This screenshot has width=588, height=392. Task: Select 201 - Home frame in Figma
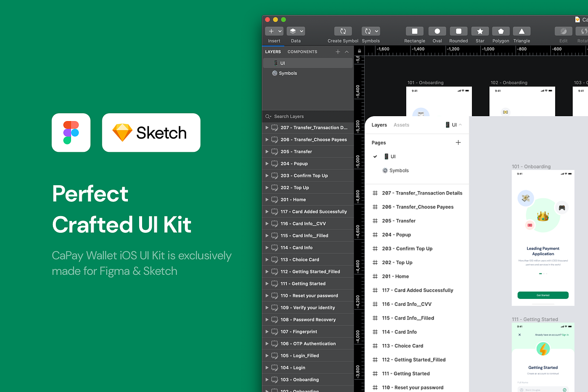(417, 276)
